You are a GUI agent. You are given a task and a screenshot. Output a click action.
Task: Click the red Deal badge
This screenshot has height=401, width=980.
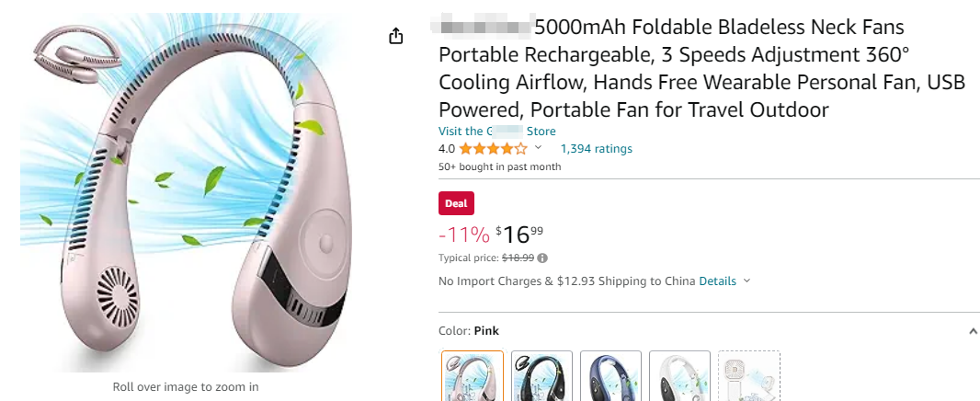click(456, 203)
